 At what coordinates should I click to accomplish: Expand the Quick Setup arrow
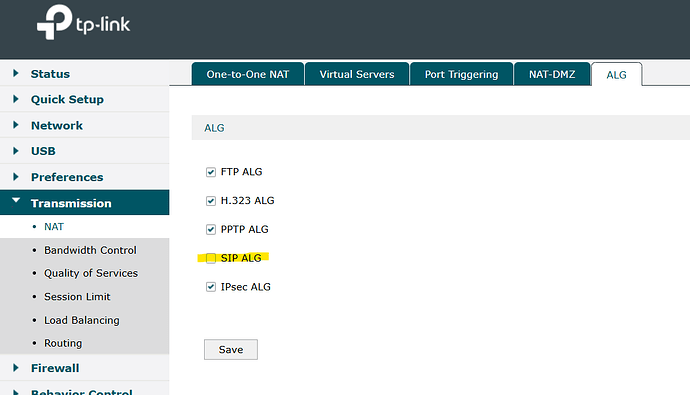16,99
